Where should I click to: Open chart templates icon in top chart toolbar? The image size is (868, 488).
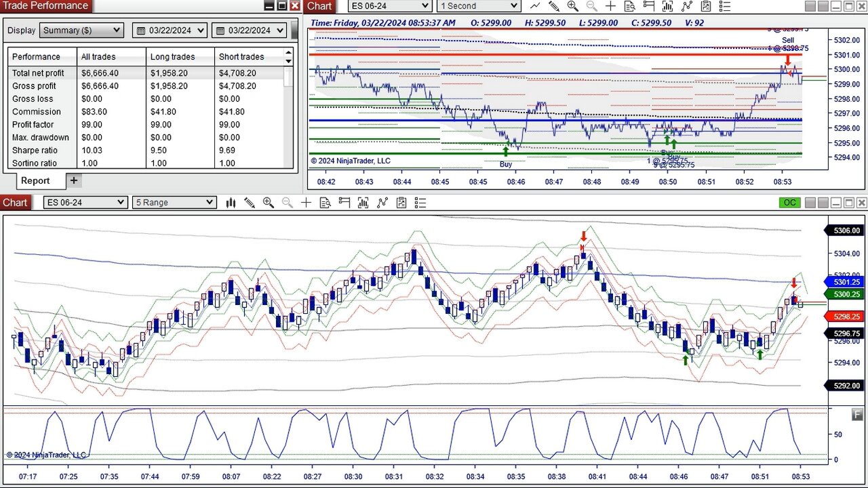[x=707, y=6]
